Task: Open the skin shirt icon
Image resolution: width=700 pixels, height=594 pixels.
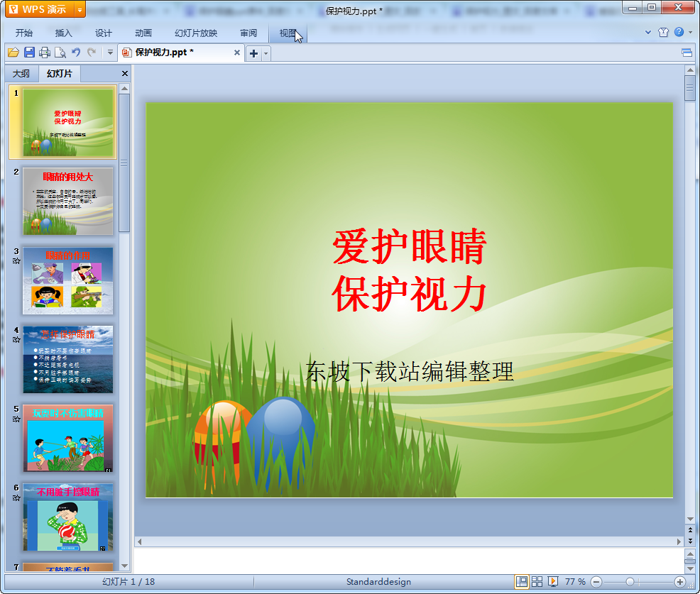Action: [663, 32]
